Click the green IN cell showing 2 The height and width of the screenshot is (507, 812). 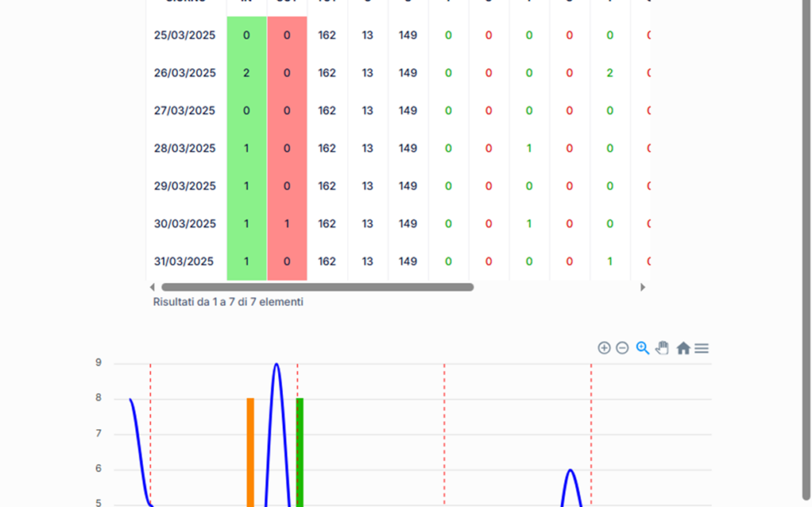(x=247, y=73)
